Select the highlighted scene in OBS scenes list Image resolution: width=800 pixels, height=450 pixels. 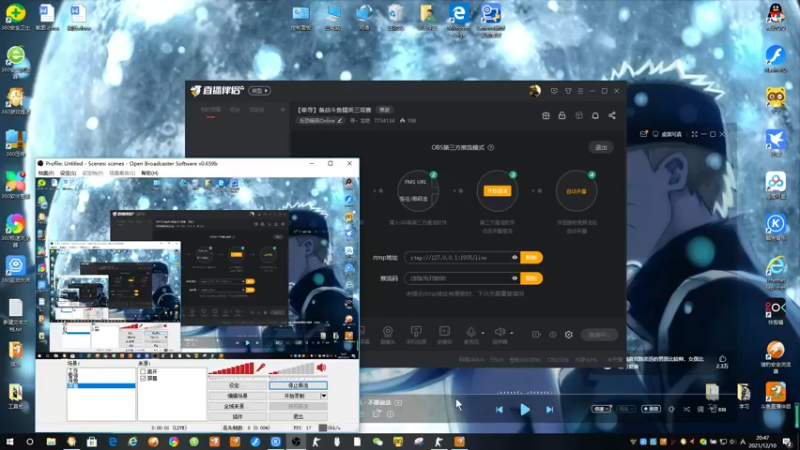point(101,386)
